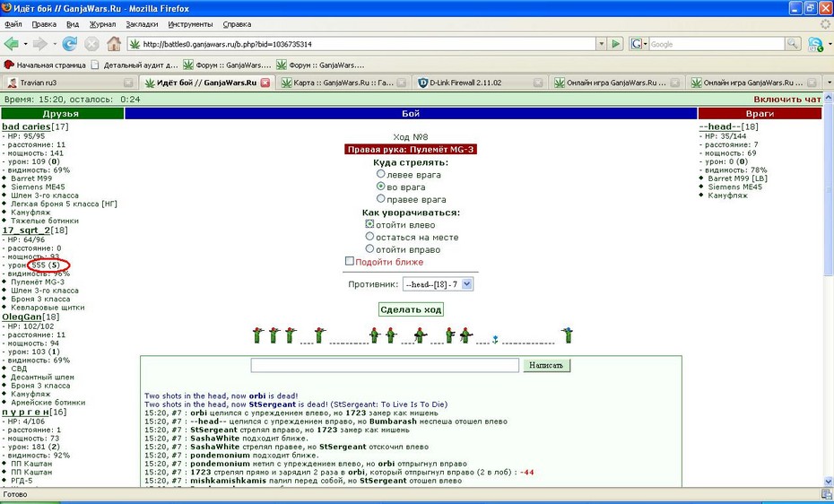The width and height of the screenshot is (834, 504).
Task: Open the Google search engine selector icon
Action: coord(639,44)
